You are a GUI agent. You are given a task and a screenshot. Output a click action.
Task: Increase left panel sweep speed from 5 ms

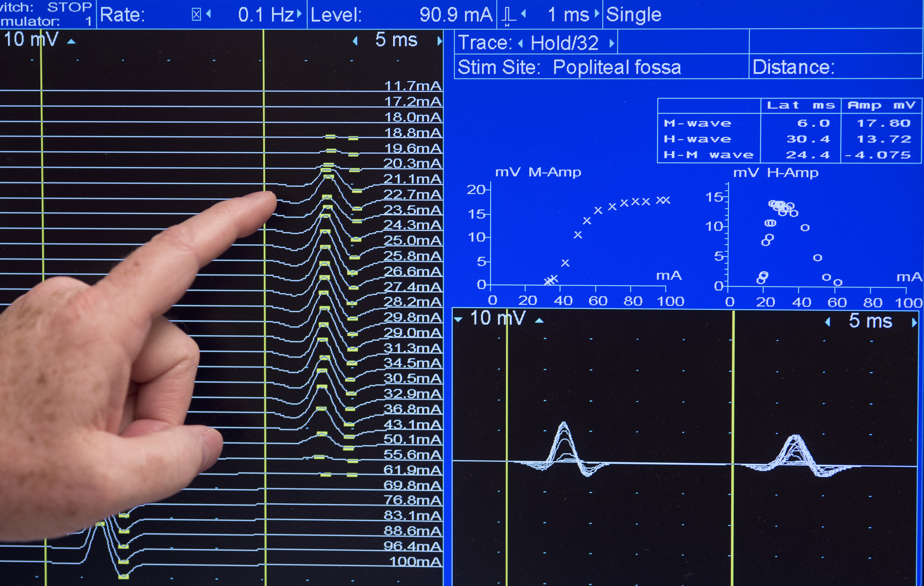tap(439, 41)
